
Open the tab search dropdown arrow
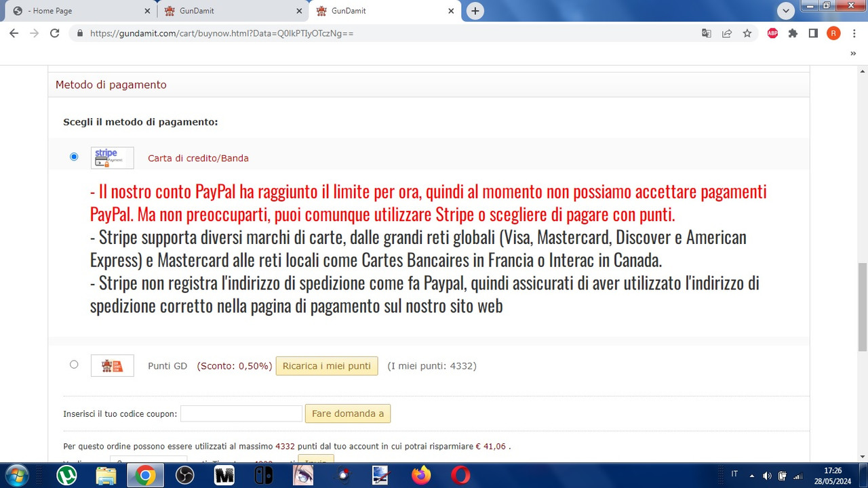[786, 11]
